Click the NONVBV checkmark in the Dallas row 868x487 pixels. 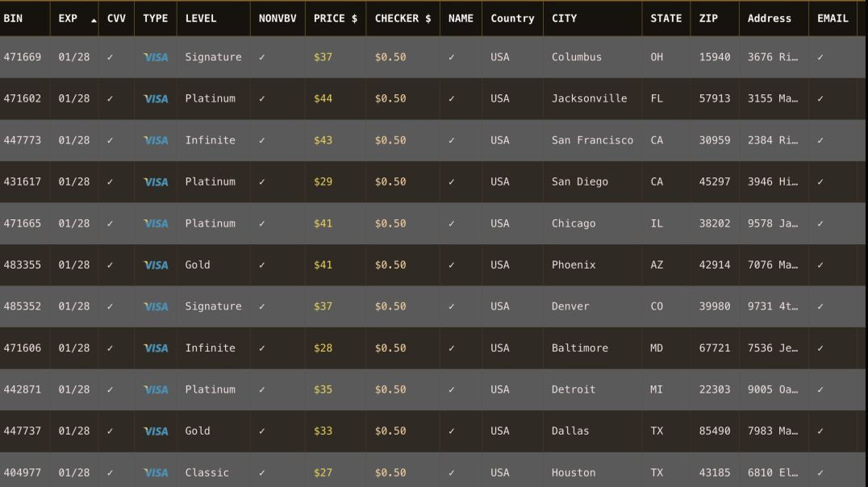[262, 431]
